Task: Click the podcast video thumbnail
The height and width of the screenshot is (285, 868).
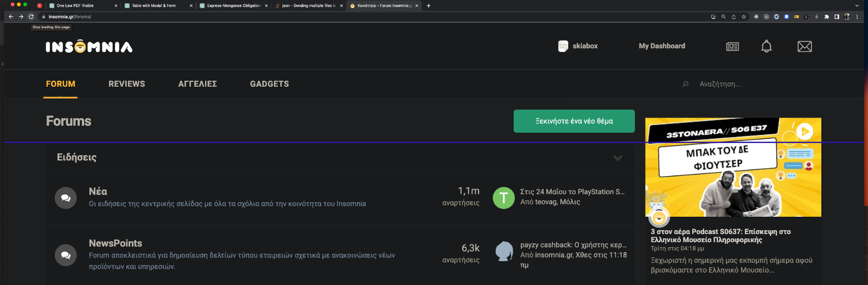Action: coord(733,167)
